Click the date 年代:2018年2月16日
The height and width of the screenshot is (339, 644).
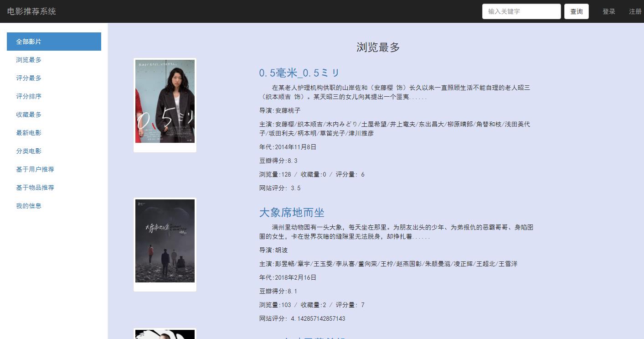click(x=288, y=277)
